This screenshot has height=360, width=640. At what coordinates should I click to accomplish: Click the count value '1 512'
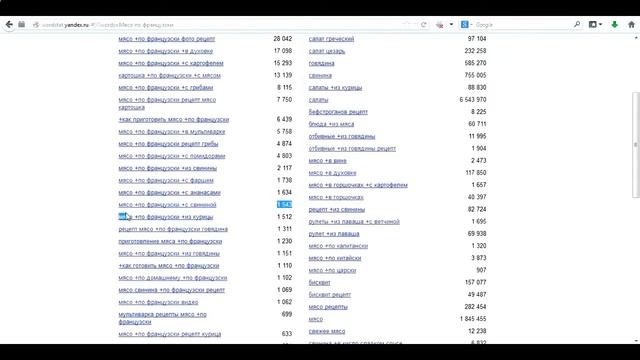(284, 217)
